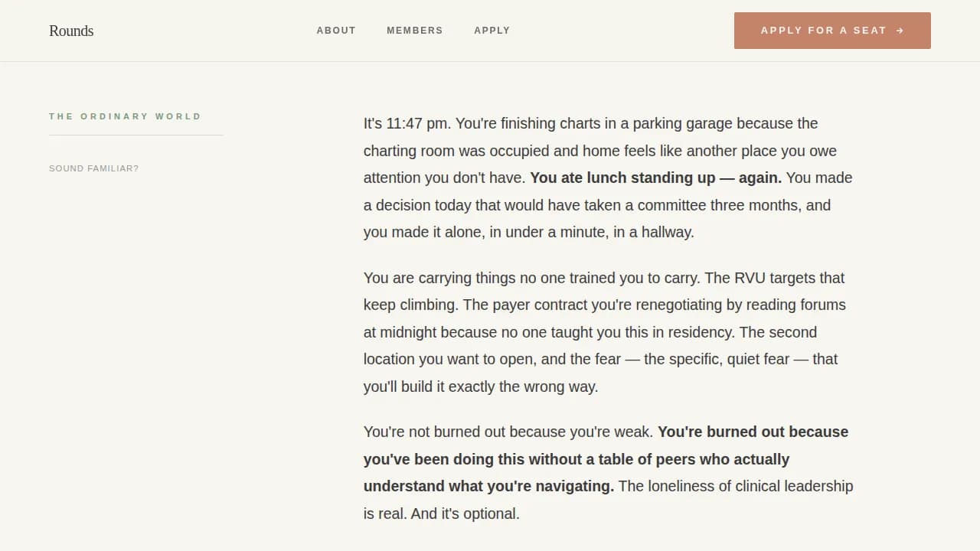Click the arrow icon in Apply button
Image resolution: width=980 pixels, height=551 pixels.
[x=900, y=31]
